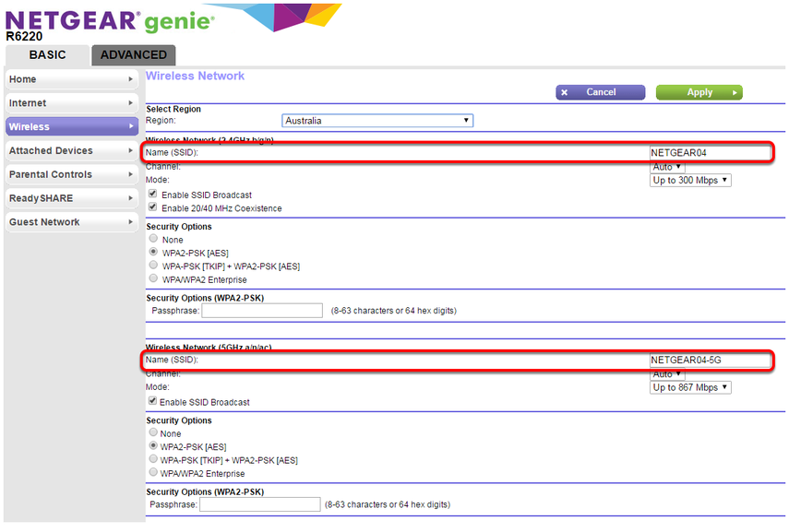Open Attached Devices page
Viewport: 789px width, 532px height.
point(71,151)
